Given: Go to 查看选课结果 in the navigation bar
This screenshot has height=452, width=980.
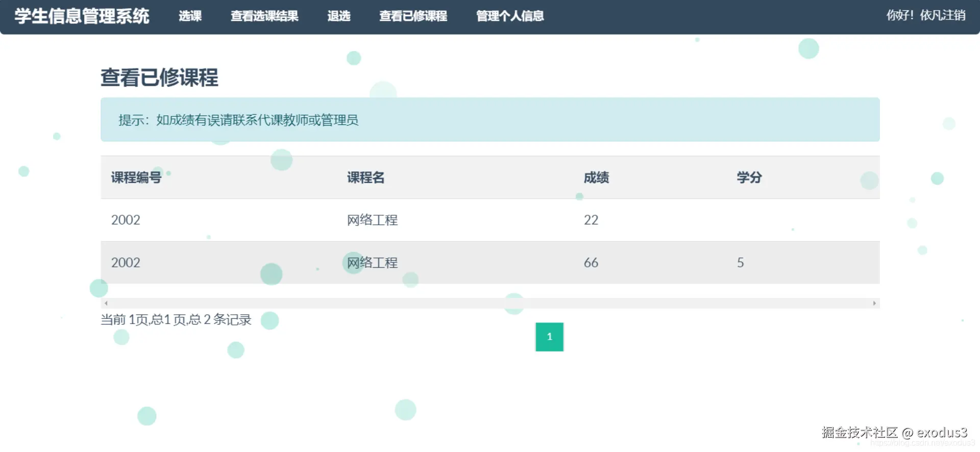Looking at the screenshot, I should click(x=264, y=16).
